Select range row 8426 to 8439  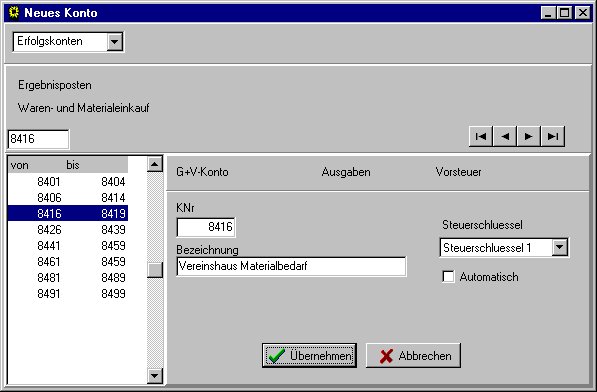coord(68,229)
